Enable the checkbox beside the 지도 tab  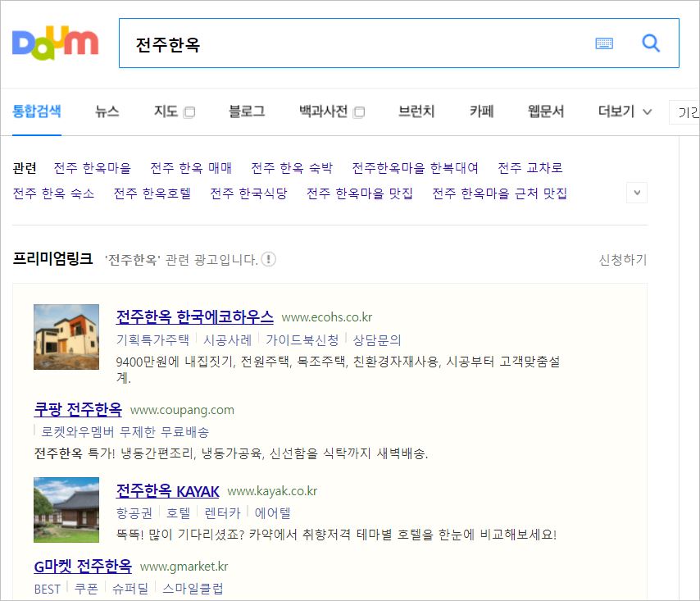click(190, 111)
